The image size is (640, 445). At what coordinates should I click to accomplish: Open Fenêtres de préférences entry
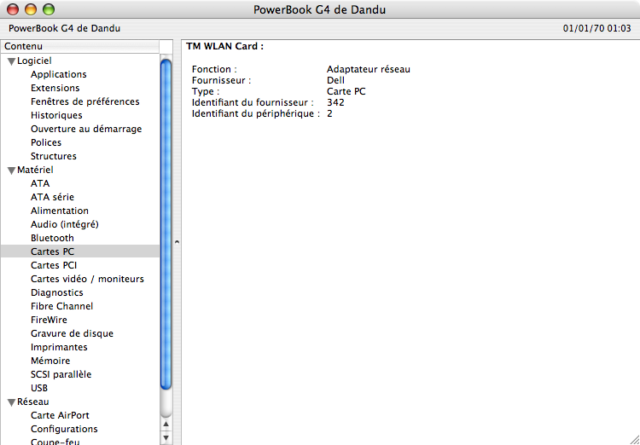pyautogui.click(x=85, y=102)
